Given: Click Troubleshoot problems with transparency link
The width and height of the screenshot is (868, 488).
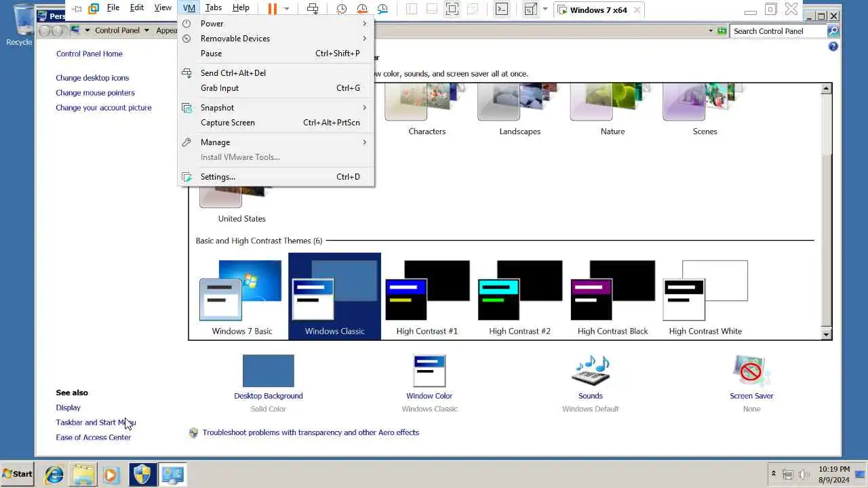Looking at the screenshot, I should (x=311, y=432).
